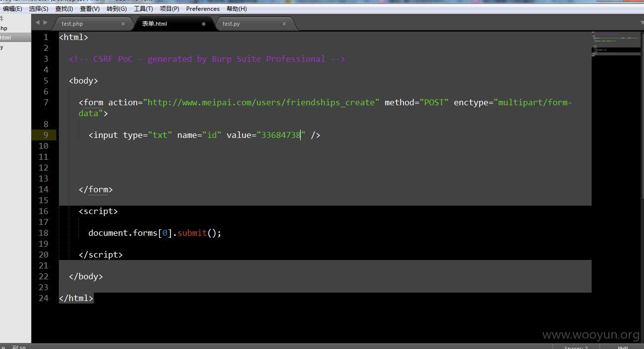
Task: Click the <body> tag on line 5
Action: 83,81
